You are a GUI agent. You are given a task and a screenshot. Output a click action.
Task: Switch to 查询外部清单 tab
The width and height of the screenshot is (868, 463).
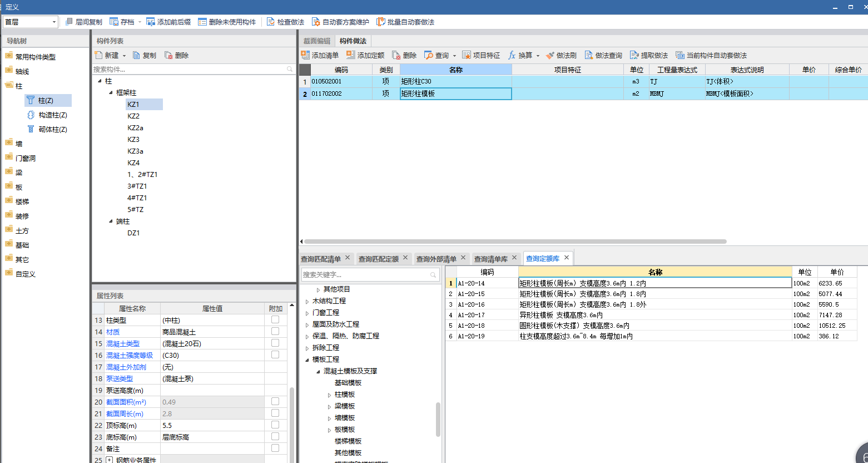tap(437, 259)
